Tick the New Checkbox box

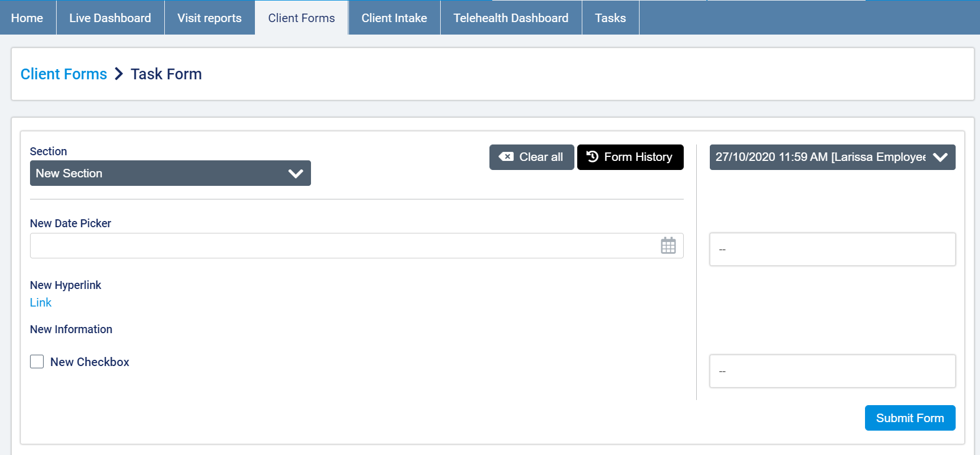tap(37, 362)
